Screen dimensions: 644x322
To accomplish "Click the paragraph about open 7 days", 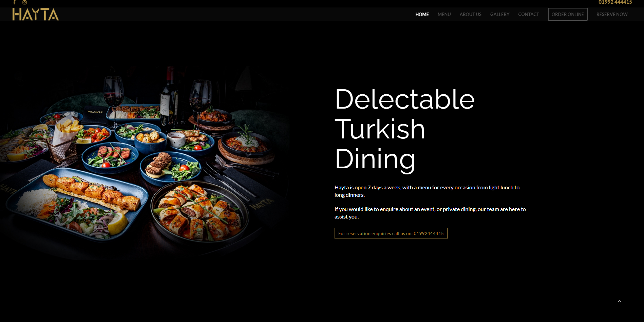I will tap(427, 191).
